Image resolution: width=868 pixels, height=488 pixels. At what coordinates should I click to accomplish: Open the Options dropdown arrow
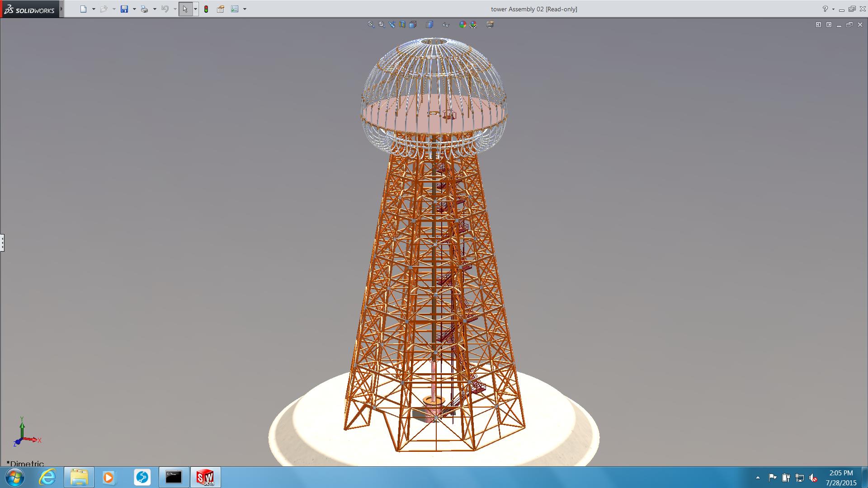[245, 9]
